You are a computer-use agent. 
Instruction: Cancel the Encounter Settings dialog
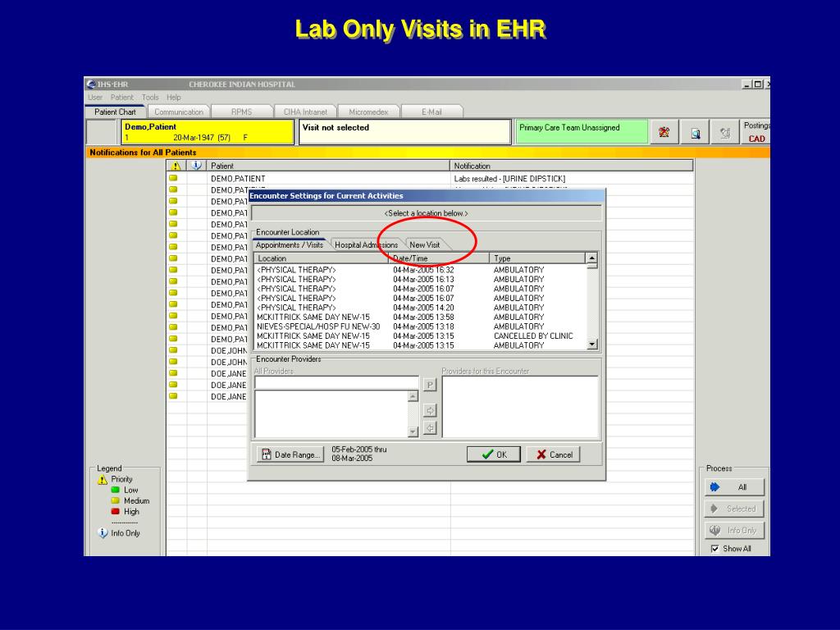[x=554, y=454]
